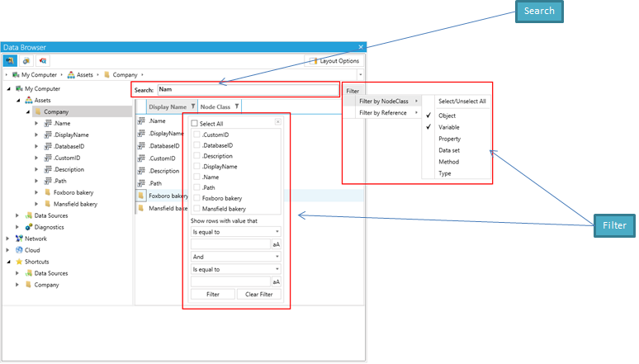Click the Search input field
Viewport: 639px width, 364px height.
coord(247,89)
